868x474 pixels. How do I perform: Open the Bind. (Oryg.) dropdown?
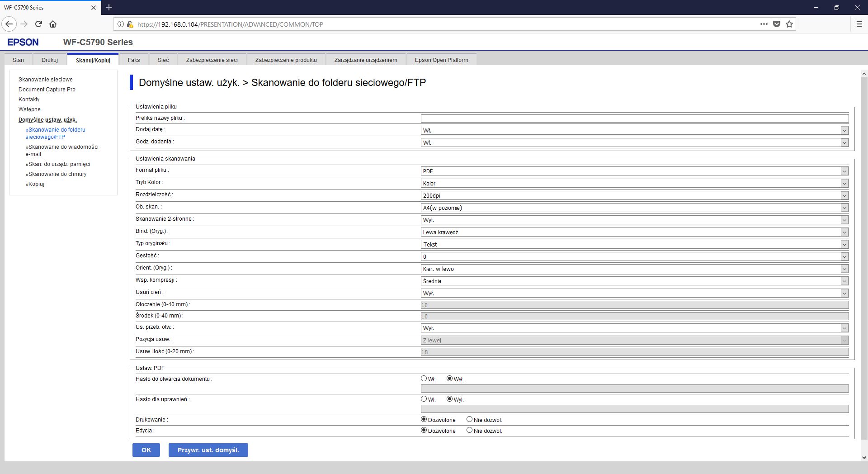point(635,232)
